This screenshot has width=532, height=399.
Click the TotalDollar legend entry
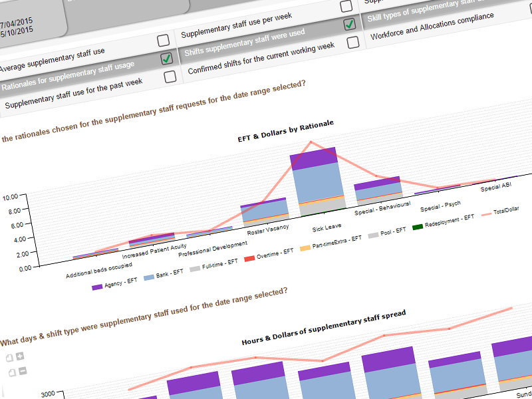tap(501, 212)
